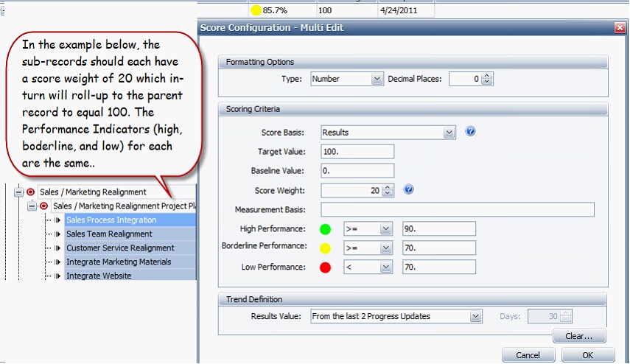Screen dimensions: 630x364
Task: Click the Measurement Basis field
Action: pos(458,210)
